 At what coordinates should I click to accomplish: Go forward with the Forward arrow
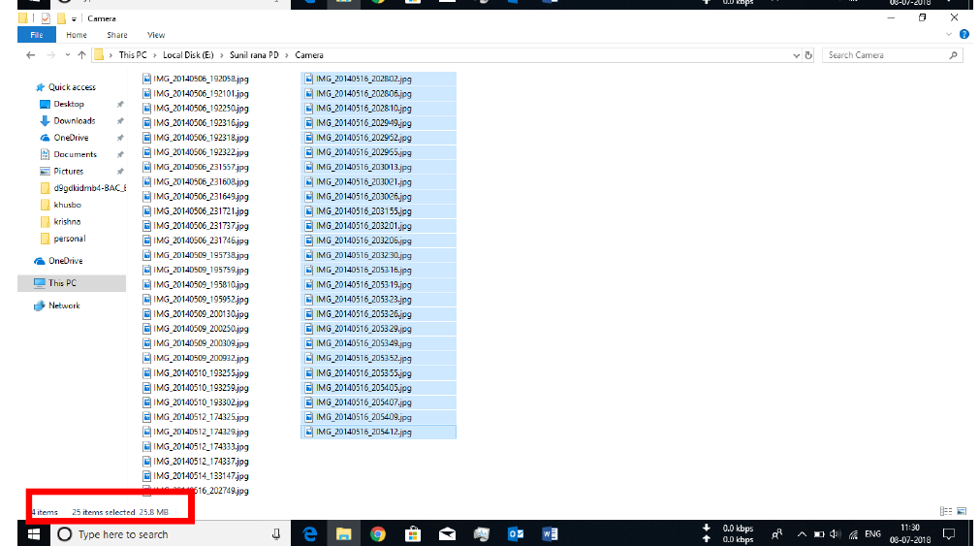(51, 55)
